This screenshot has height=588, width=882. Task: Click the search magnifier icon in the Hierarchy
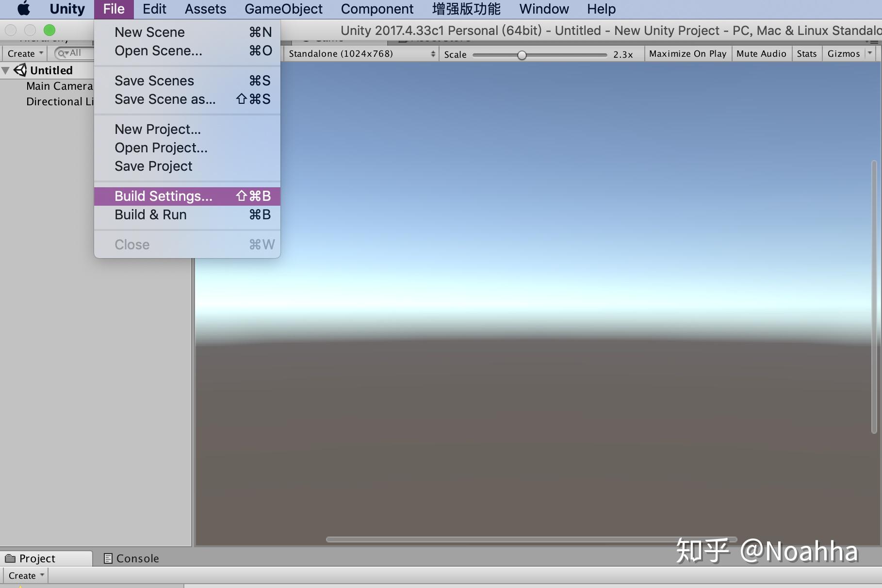(61, 53)
